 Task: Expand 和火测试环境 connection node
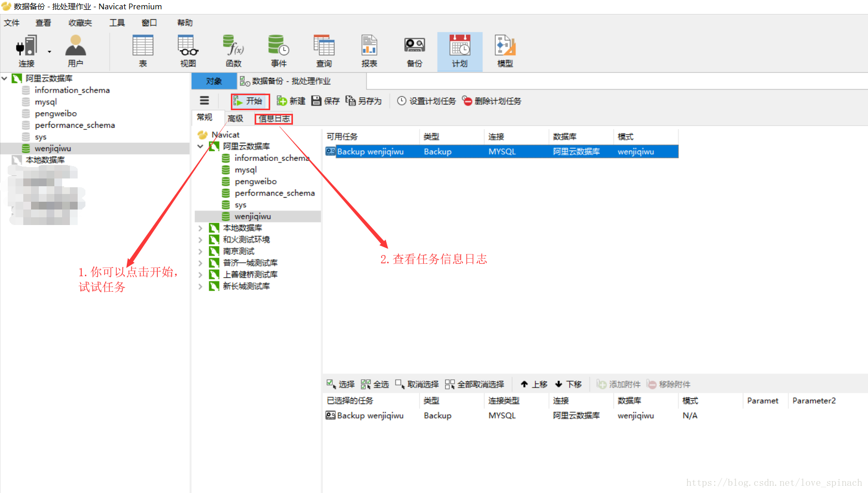200,240
